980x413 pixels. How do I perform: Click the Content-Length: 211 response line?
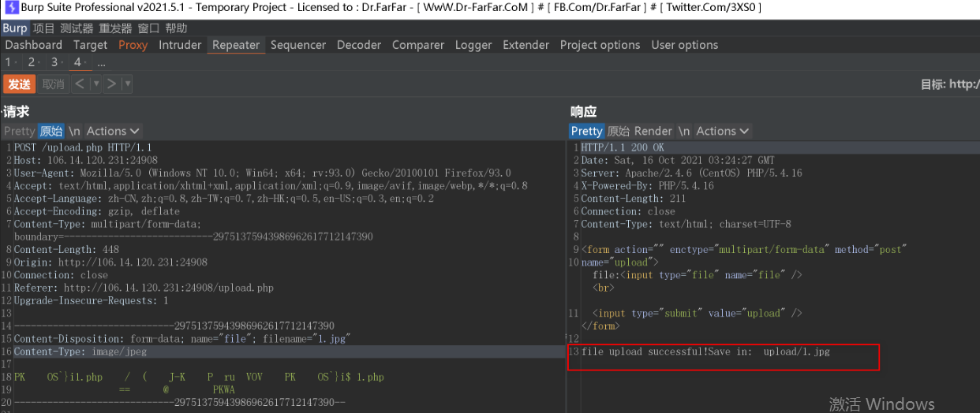click(x=634, y=199)
